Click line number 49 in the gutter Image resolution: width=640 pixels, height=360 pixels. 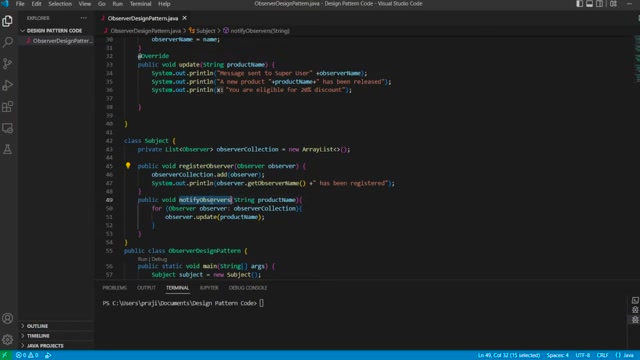109,200
